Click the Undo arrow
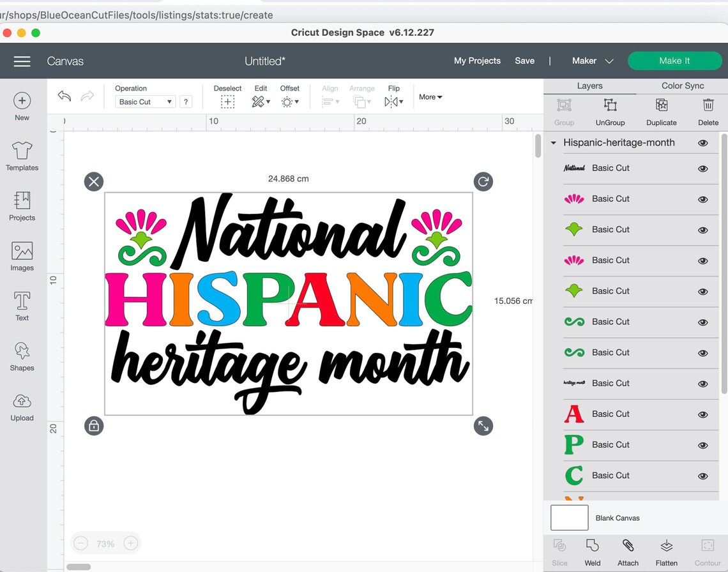The width and height of the screenshot is (728, 572). pyautogui.click(x=64, y=95)
